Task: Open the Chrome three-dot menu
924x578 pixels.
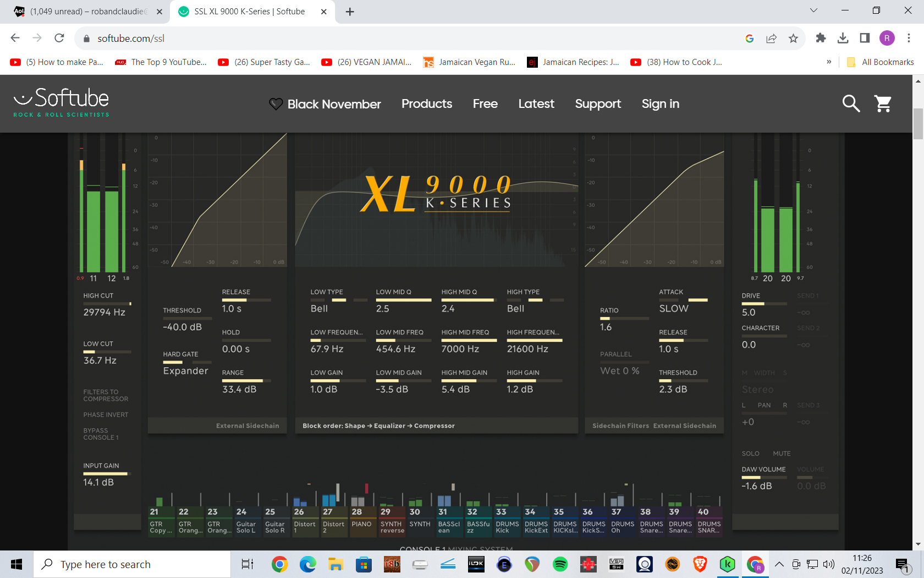Action: pos(909,38)
